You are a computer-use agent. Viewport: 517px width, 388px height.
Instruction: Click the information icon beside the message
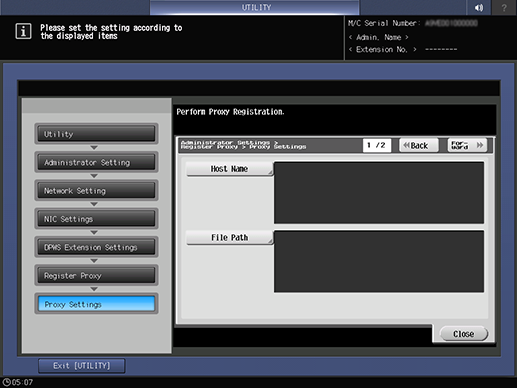pyautogui.click(x=23, y=31)
